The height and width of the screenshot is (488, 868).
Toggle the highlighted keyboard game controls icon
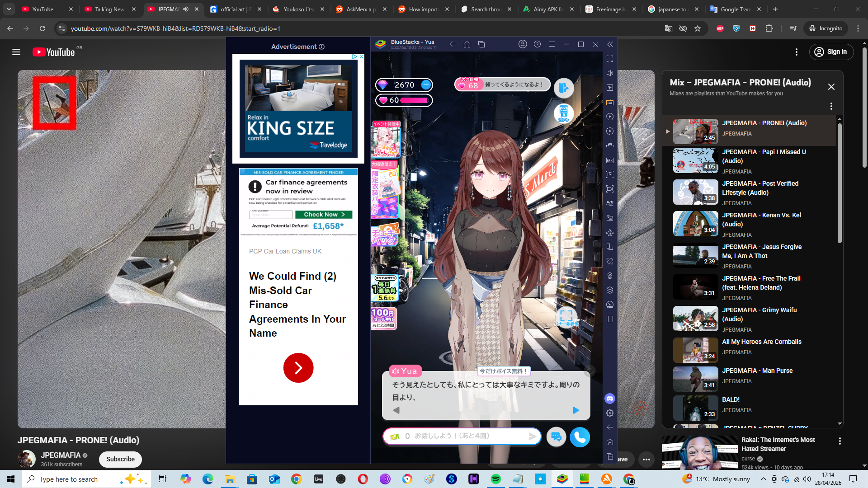click(x=610, y=102)
